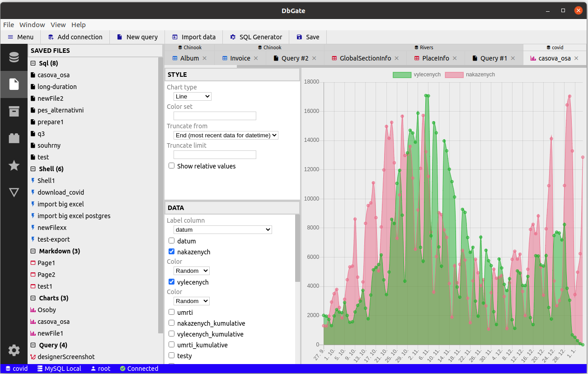
Task: Open the Label column datum dropdown
Action: click(x=223, y=229)
